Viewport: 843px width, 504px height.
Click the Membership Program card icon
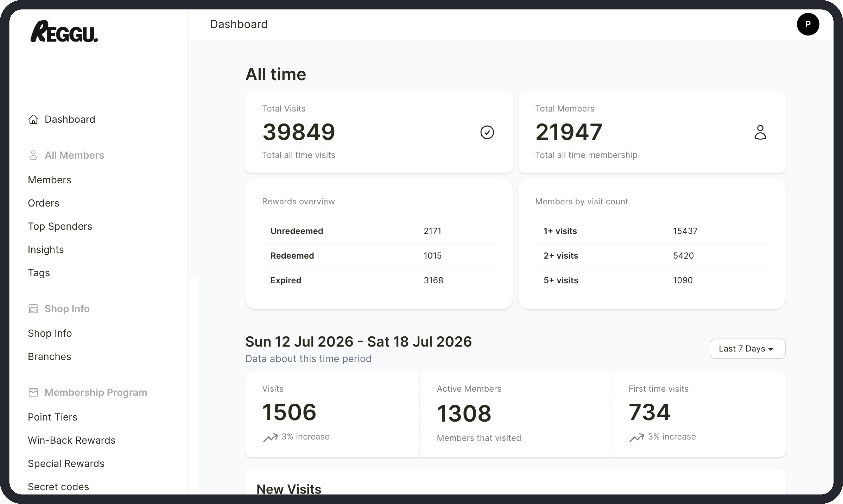pyautogui.click(x=33, y=392)
